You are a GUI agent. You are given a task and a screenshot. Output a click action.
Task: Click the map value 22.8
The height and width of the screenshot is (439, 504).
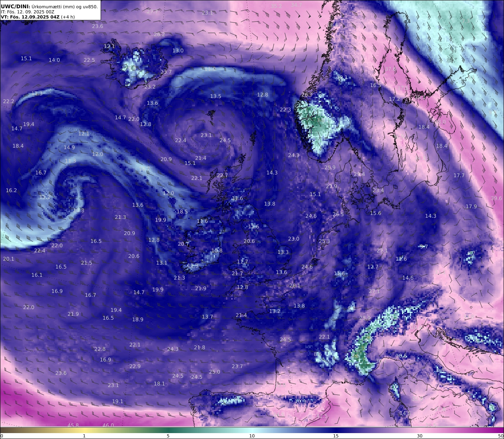(100, 349)
